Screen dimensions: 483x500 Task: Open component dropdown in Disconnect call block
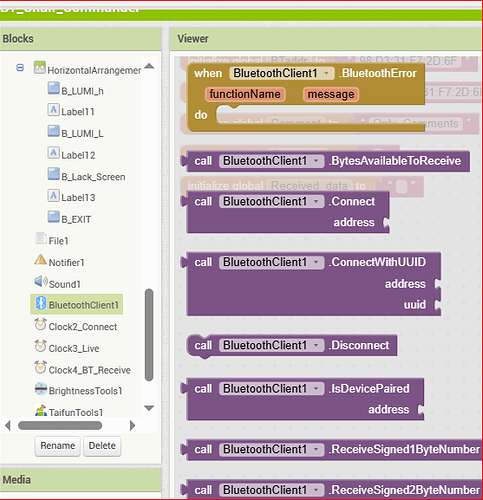(316, 346)
